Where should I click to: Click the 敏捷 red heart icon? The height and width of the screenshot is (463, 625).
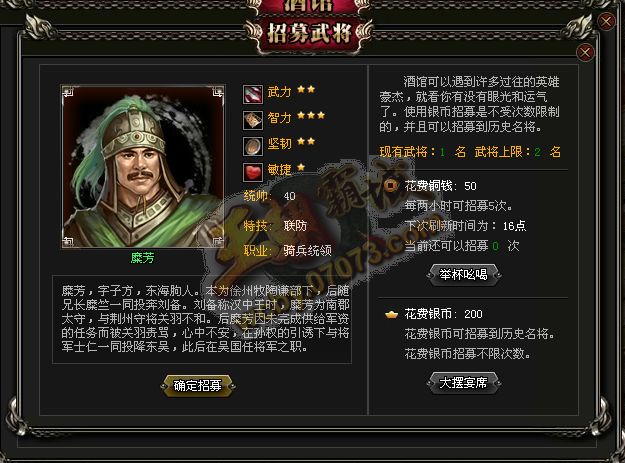tap(253, 172)
